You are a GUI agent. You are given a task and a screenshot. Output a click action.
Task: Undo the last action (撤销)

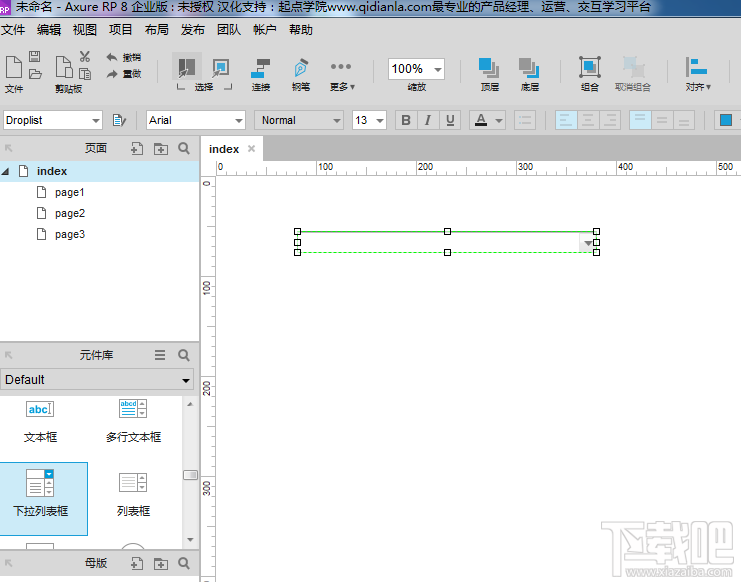pos(124,57)
